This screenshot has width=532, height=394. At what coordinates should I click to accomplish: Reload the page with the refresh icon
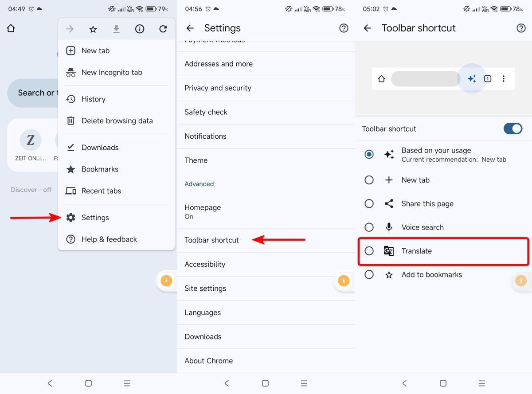click(x=163, y=28)
